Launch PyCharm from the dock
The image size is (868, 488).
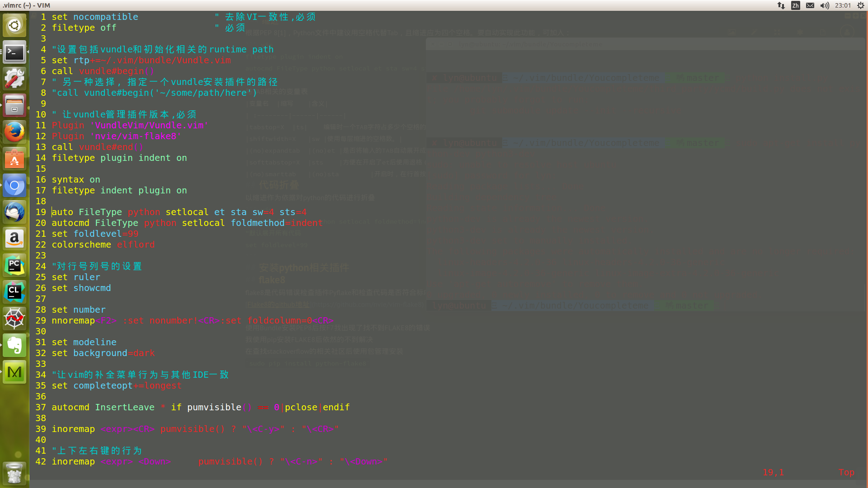[14, 266]
